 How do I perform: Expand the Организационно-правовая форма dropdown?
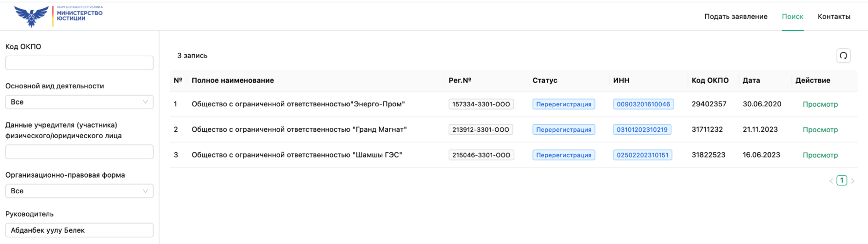79,191
